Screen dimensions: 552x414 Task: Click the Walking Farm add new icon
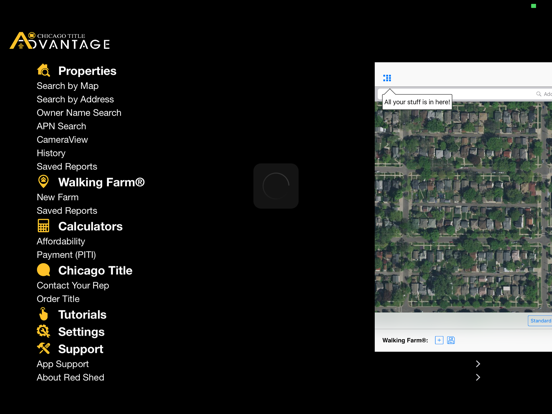[439, 340]
